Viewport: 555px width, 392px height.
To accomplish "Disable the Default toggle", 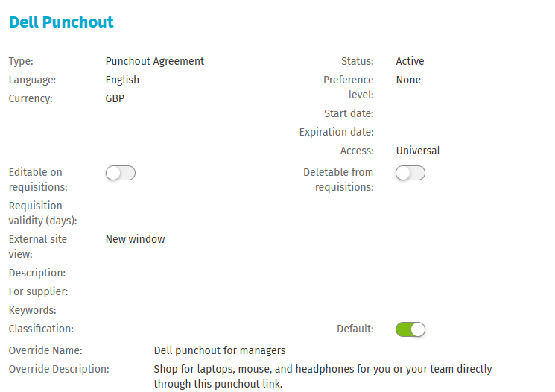I will pos(410,329).
